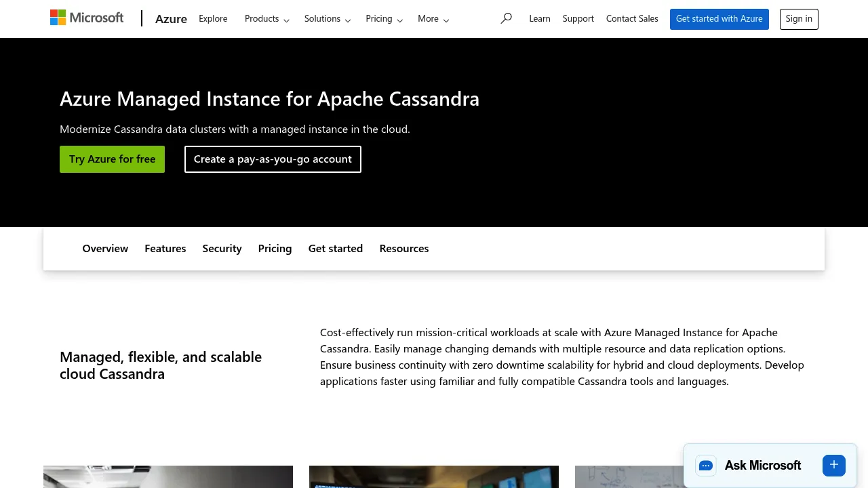Open the Microsoft logo homepage link
The height and width of the screenshot is (488, 868).
coord(87,18)
